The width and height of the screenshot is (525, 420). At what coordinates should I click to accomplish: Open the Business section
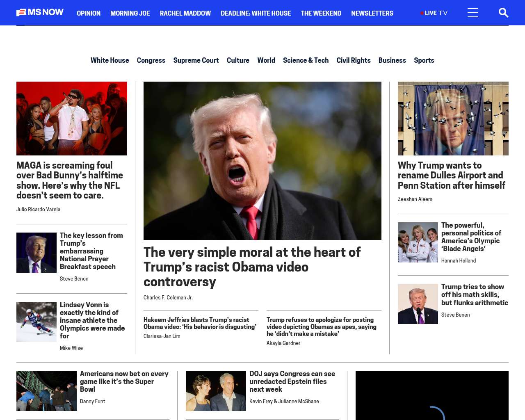pyautogui.click(x=392, y=60)
